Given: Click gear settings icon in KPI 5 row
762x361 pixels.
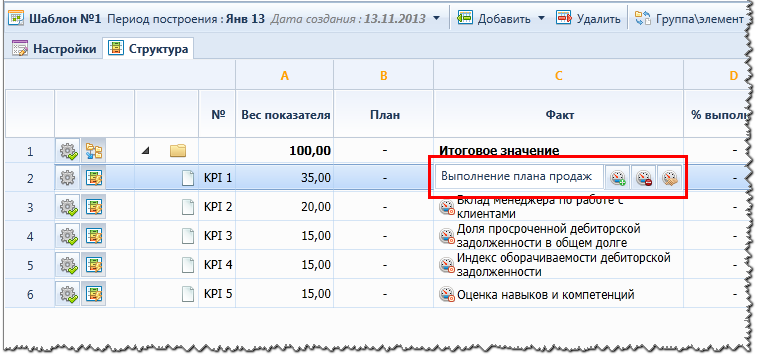Looking at the screenshot, I should (68, 294).
